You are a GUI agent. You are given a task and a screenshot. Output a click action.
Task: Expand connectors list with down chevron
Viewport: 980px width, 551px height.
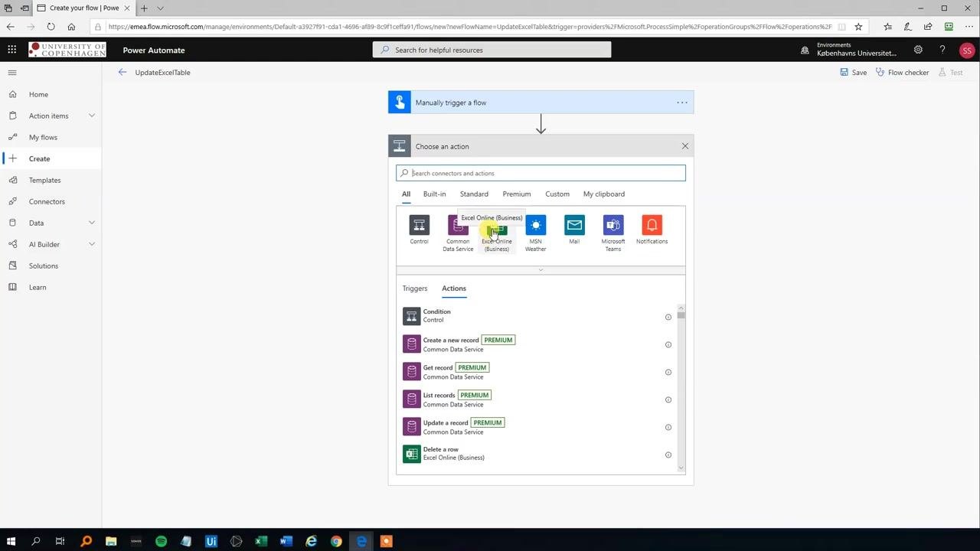[541, 270]
